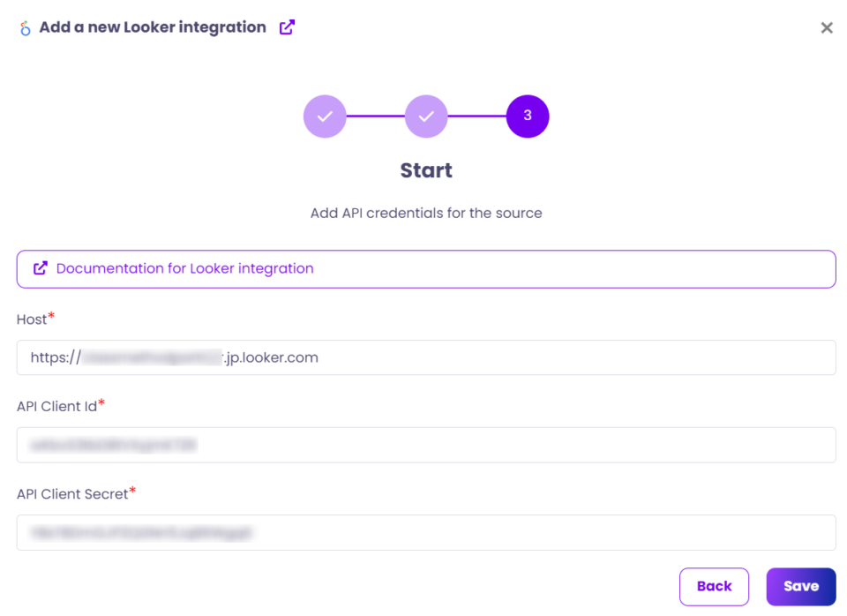Click the Start step title label
The image size is (847, 616).
pyautogui.click(x=426, y=170)
